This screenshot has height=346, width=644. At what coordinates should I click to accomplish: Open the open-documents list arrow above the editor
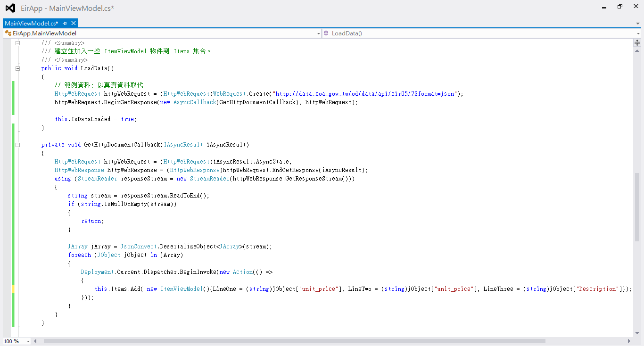[638, 23]
